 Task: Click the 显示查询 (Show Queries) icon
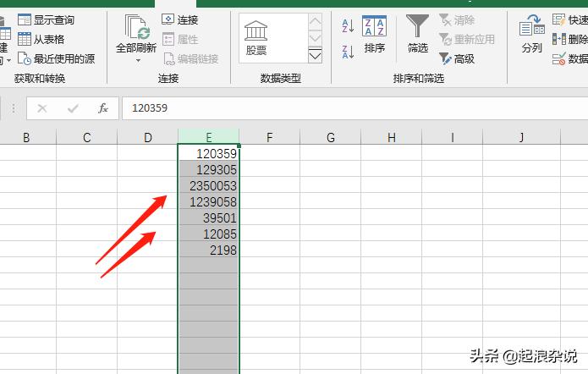[x=25, y=19]
